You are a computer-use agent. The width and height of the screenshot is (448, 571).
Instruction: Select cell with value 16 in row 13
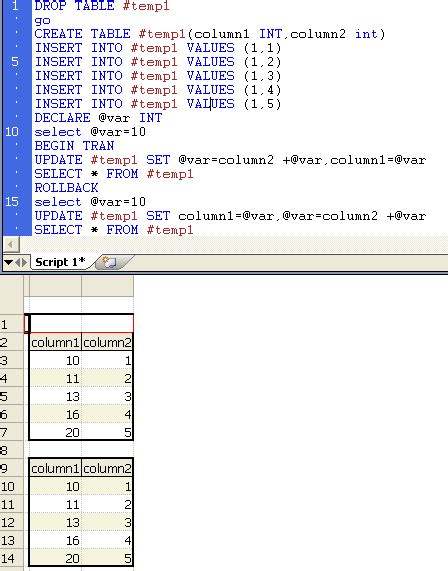[x=55, y=540]
